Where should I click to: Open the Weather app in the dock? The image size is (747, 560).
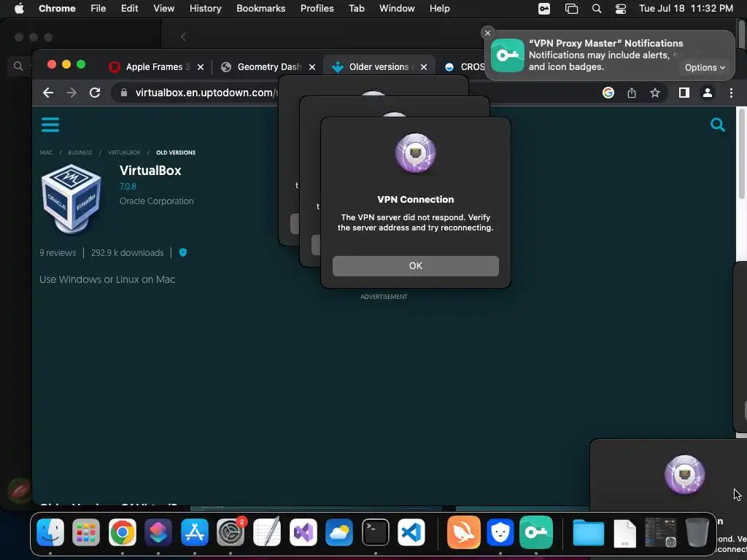(338, 532)
